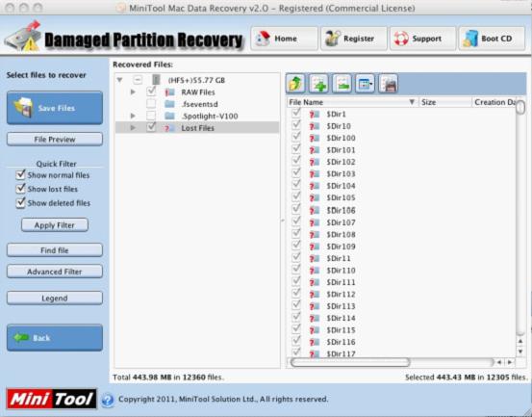The width and height of the screenshot is (532, 417).
Task: Click the green minus collapse-all icon
Action: 342,84
